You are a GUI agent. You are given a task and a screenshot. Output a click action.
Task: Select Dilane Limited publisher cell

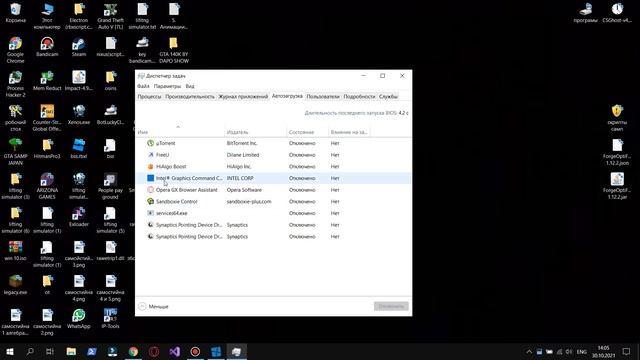tap(243, 155)
